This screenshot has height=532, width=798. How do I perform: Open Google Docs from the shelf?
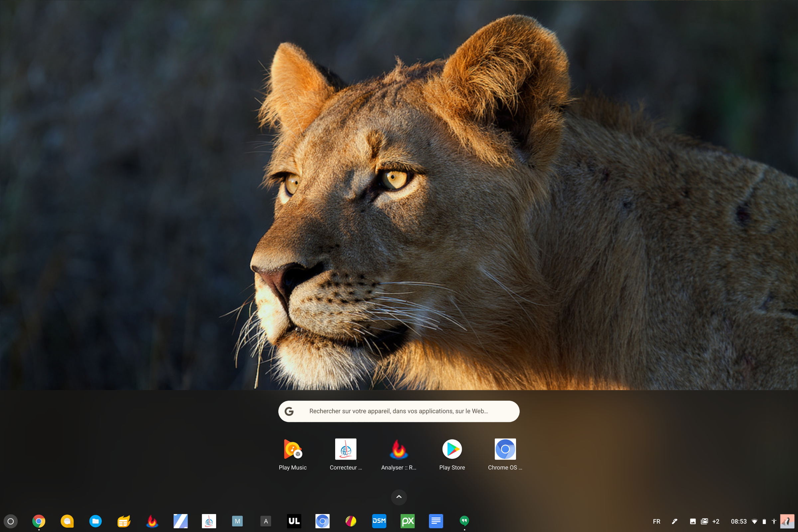pyautogui.click(x=436, y=521)
